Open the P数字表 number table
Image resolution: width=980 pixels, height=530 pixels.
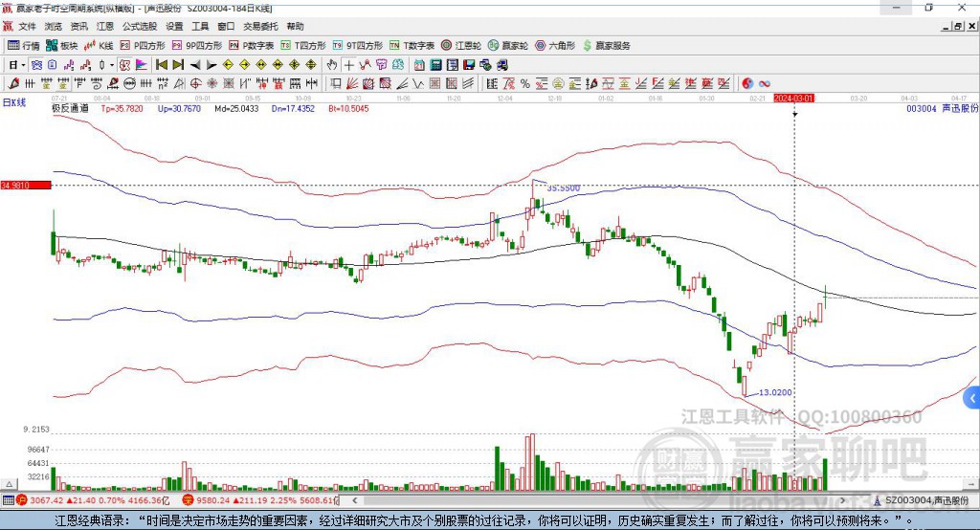pos(252,46)
